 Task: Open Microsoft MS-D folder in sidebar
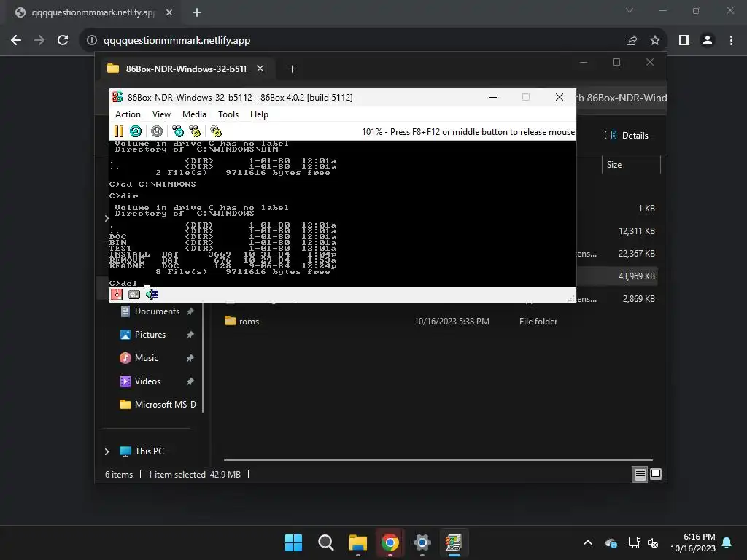click(165, 405)
